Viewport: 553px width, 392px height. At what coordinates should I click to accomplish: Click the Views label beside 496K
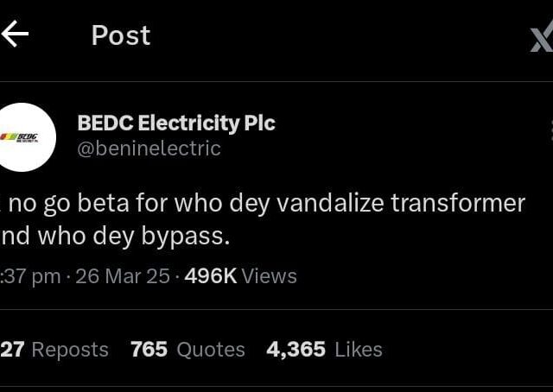[x=269, y=276]
